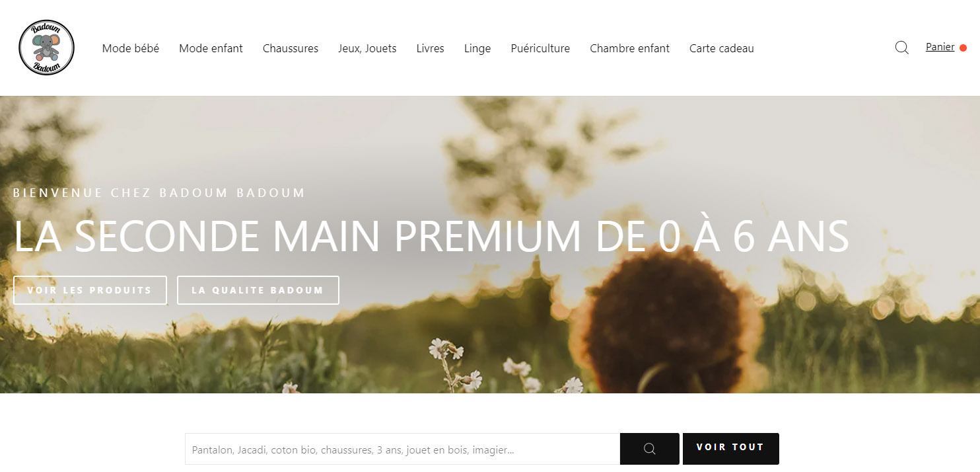
Task: Select the Livres menu item
Action: tap(430, 48)
